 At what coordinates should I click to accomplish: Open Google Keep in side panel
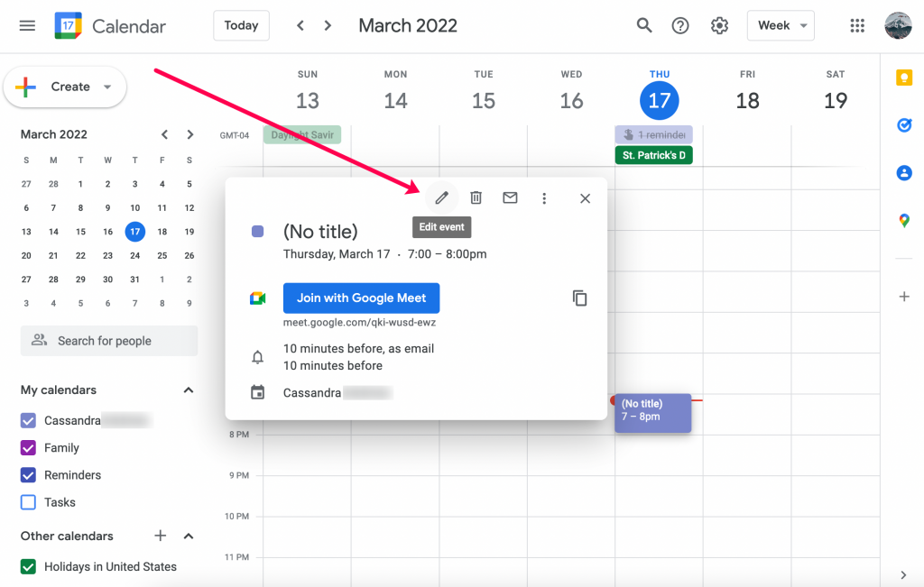point(904,78)
